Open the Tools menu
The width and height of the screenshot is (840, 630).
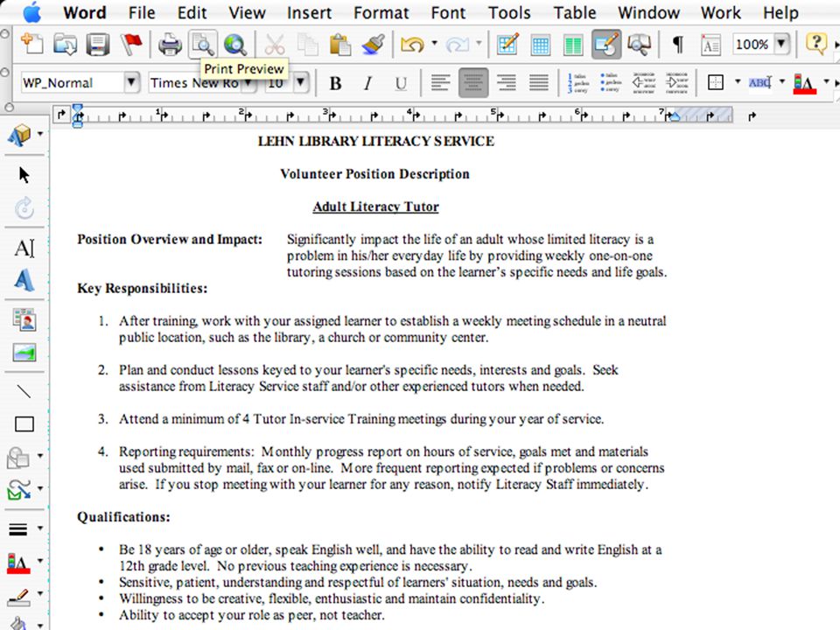tap(509, 12)
